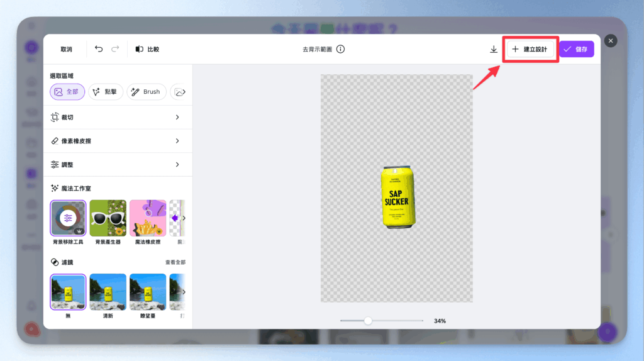644x361 pixels.
Task: Toggle the 比較 compare view
Action: tap(147, 49)
